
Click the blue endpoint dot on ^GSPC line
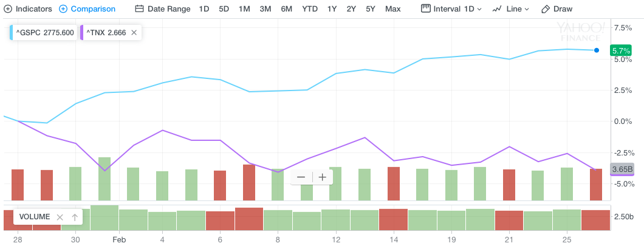(x=597, y=50)
